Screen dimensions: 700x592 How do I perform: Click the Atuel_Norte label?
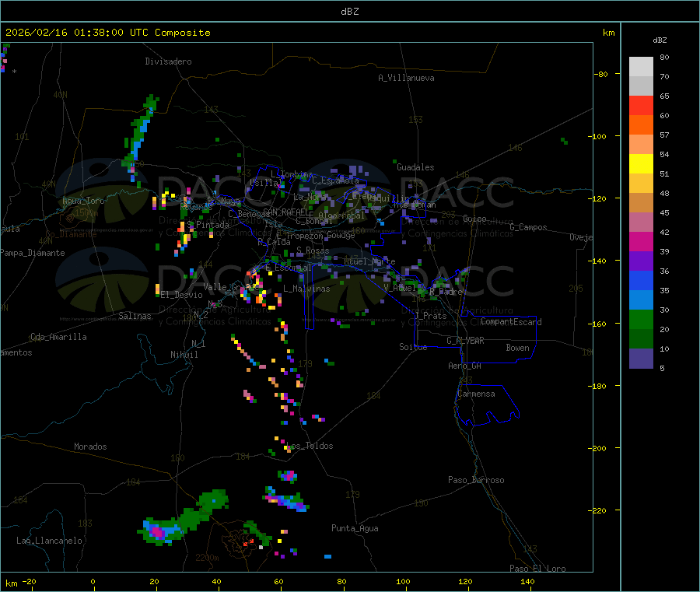369,261
